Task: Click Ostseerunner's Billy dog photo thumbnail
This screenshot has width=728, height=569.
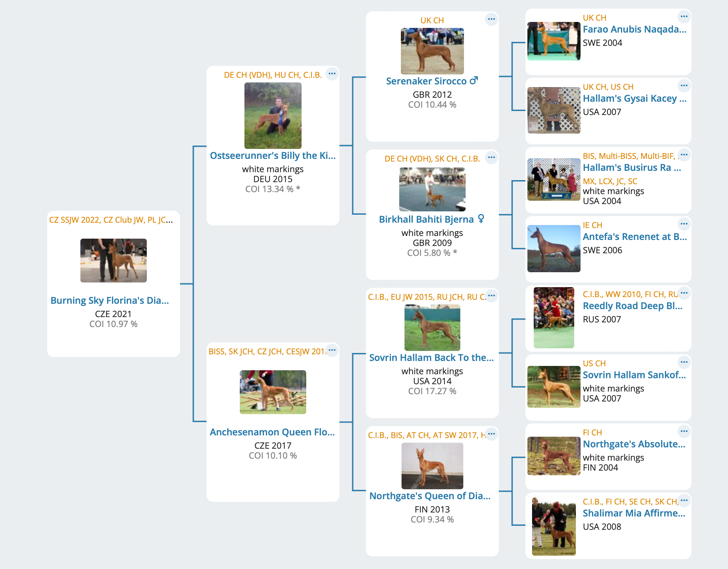Action: (x=273, y=115)
